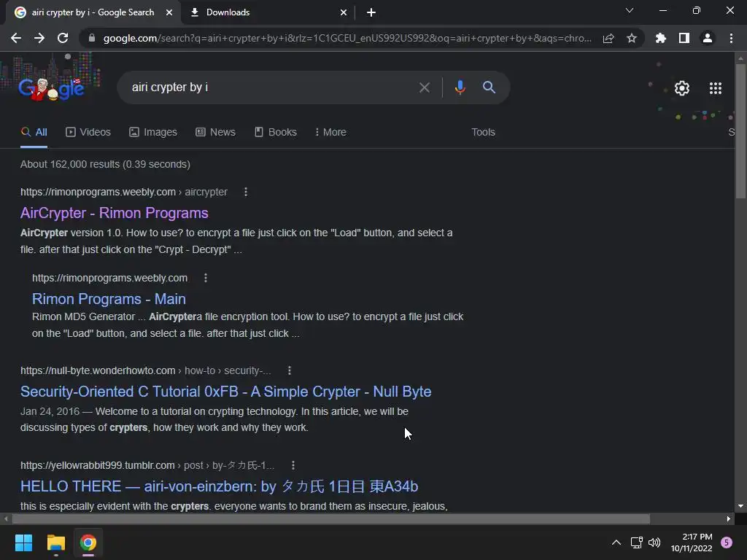Open options for AirCrypter result
The image size is (747, 560).
[x=246, y=192]
